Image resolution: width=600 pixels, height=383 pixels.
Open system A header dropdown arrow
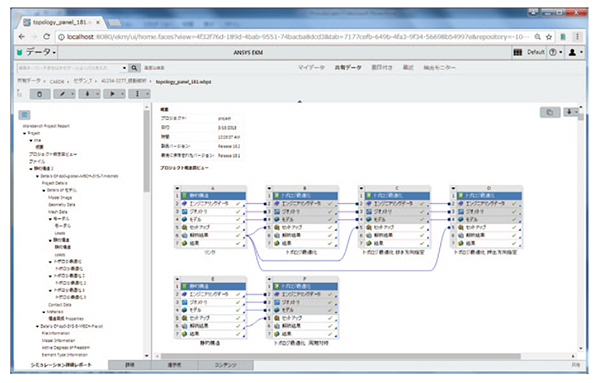click(x=177, y=188)
